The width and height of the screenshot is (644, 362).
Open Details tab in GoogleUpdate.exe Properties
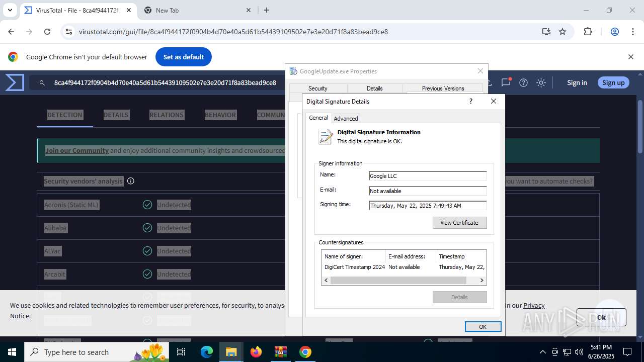point(374,88)
